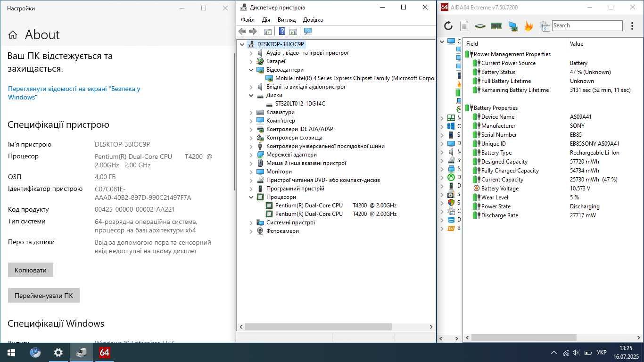Click the Value column header in AIDA64
This screenshot has width=644, height=362.
click(x=605, y=43)
